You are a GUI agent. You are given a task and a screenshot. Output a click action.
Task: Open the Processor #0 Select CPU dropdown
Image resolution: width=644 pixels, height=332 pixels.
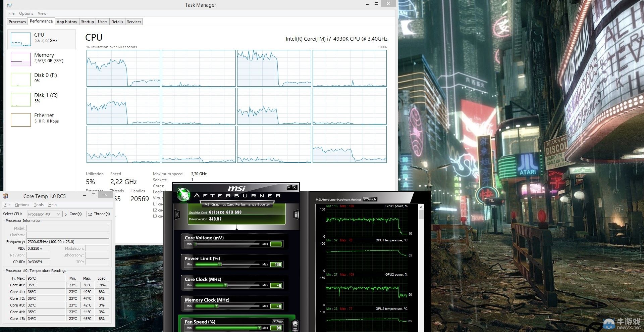44,214
